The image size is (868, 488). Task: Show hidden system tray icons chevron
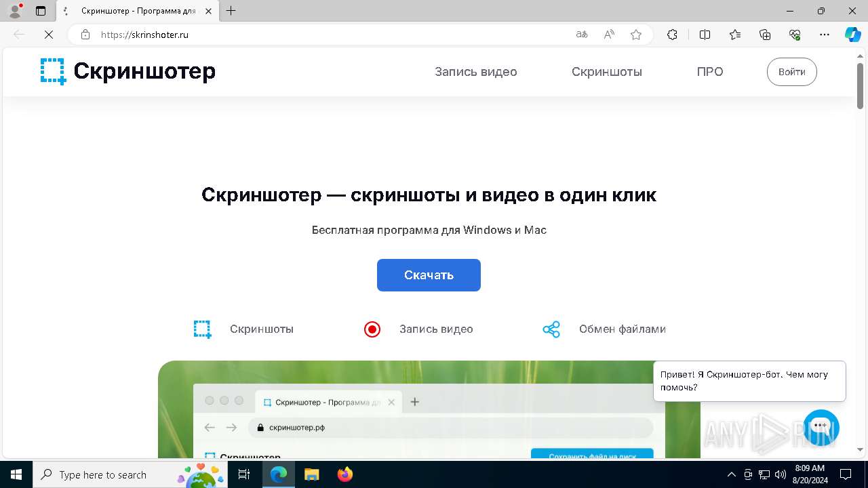tap(731, 474)
